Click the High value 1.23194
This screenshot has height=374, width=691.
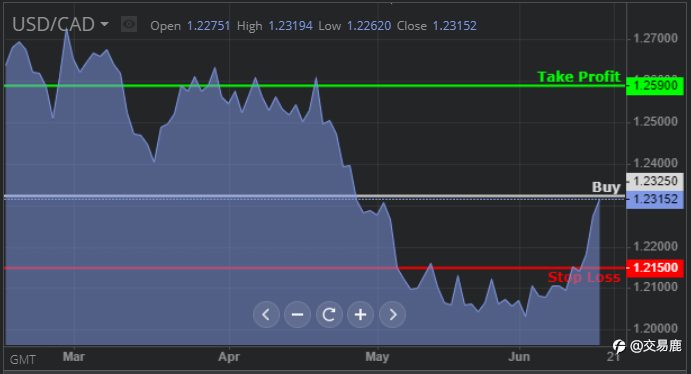(x=290, y=26)
